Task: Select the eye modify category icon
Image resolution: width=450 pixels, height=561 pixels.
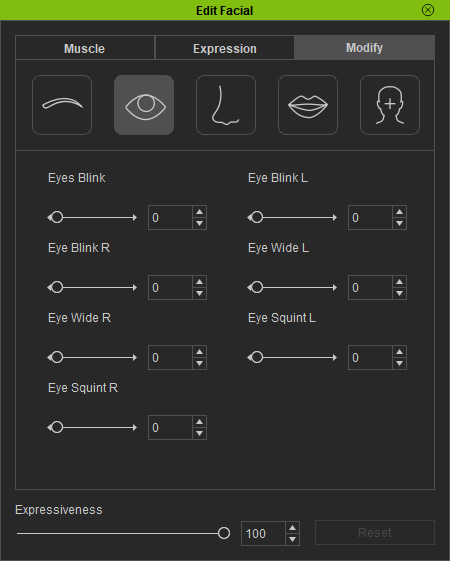Action: pos(144,105)
